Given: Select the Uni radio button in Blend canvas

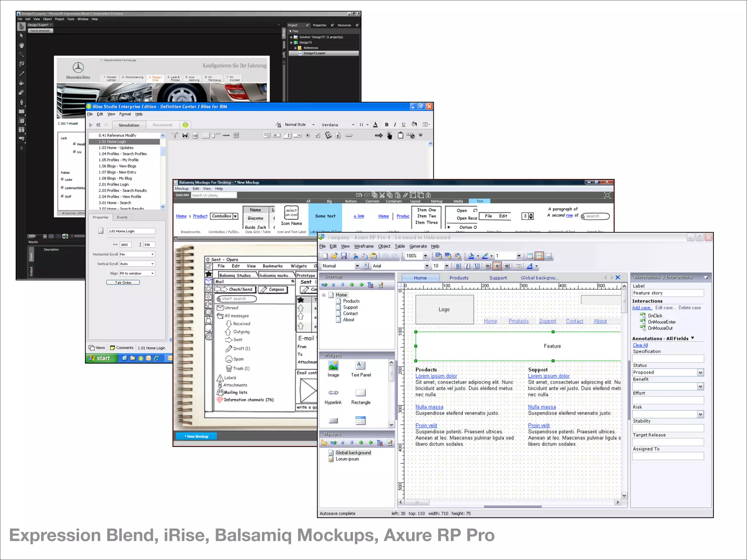Looking at the screenshot, I should tap(74, 152).
